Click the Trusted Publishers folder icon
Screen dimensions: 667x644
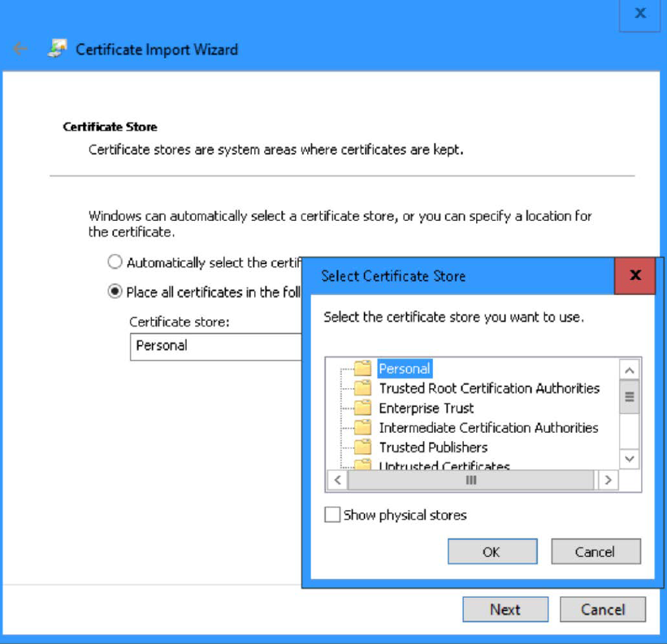(x=362, y=447)
